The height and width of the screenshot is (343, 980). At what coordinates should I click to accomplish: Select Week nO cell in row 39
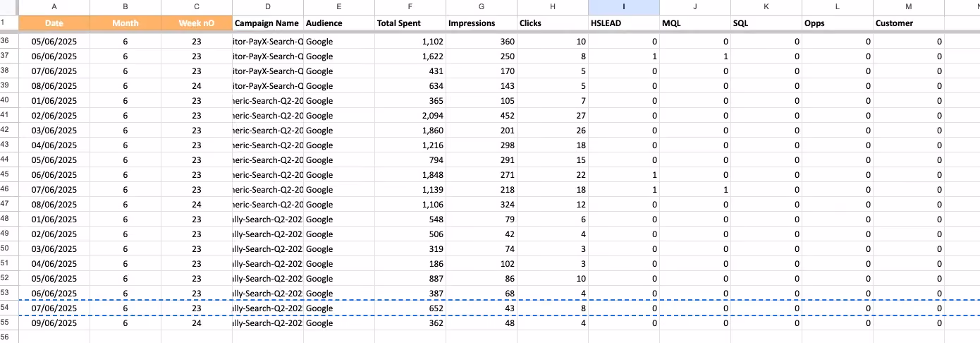[197, 86]
